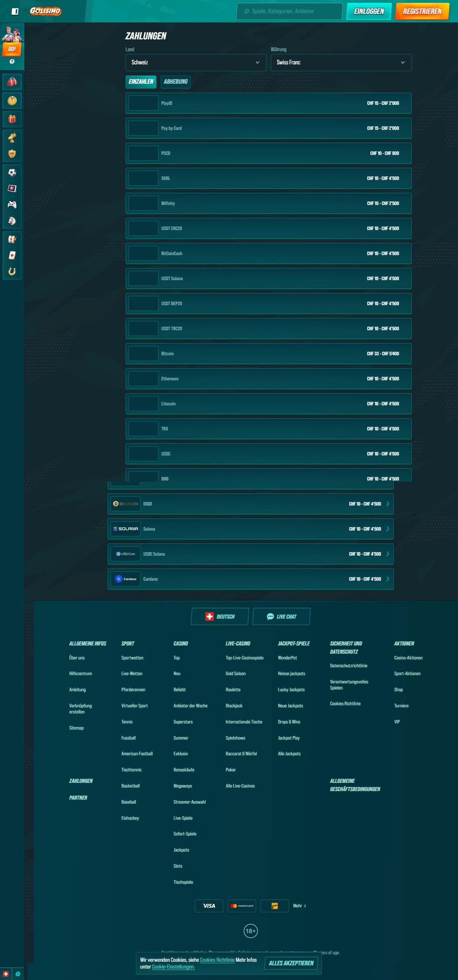Expand the DOGE row chevron
458x980 pixels.
[x=388, y=504]
